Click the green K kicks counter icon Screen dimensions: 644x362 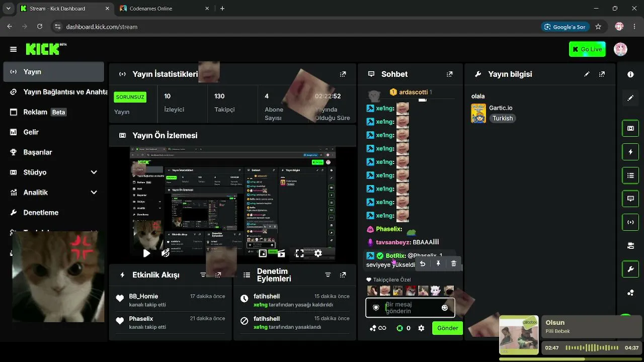pyautogui.click(x=399, y=328)
